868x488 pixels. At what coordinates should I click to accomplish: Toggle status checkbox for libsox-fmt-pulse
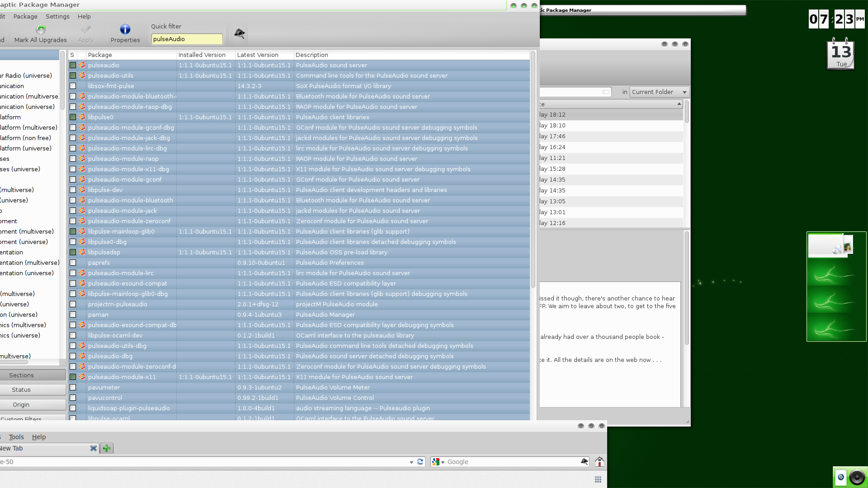pos(73,86)
